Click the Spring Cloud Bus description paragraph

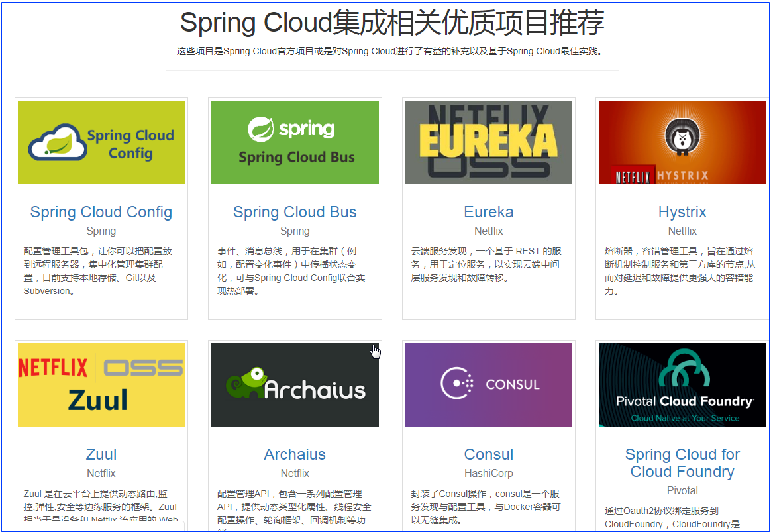(291, 271)
